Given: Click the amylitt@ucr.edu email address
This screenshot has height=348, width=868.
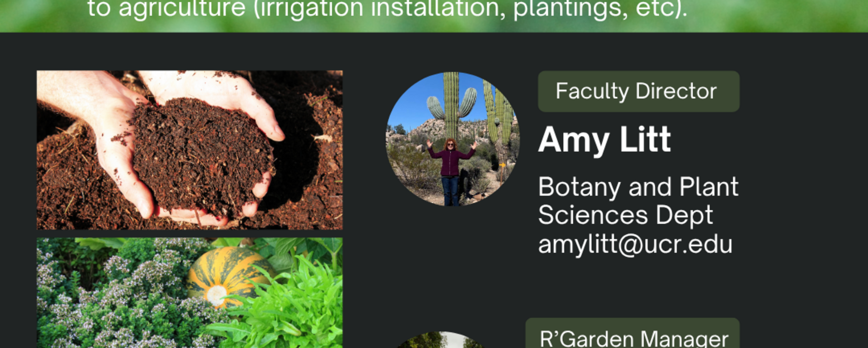Looking at the screenshot, I should pyautogui.click(x=635, y=245).
